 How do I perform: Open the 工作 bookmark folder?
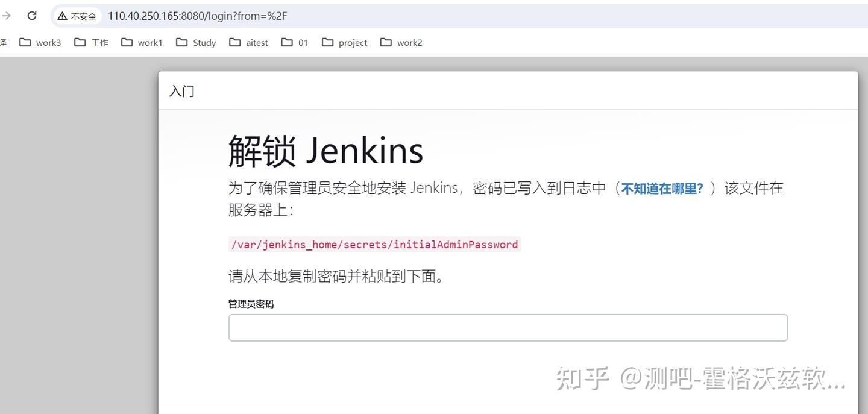pyautogui.click(x=92, y=42)
